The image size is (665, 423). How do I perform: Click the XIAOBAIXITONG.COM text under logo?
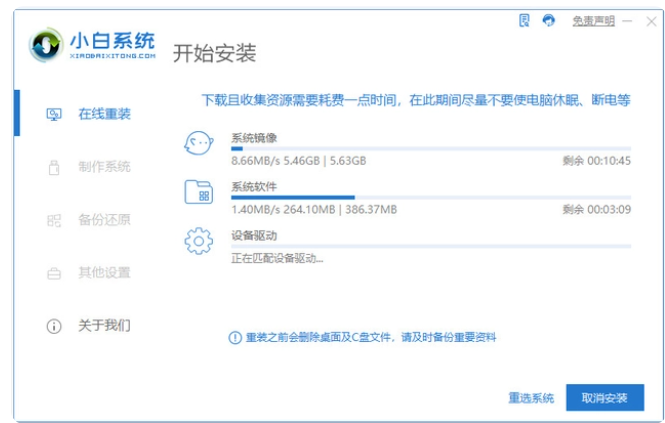click(x=113, y=56)
